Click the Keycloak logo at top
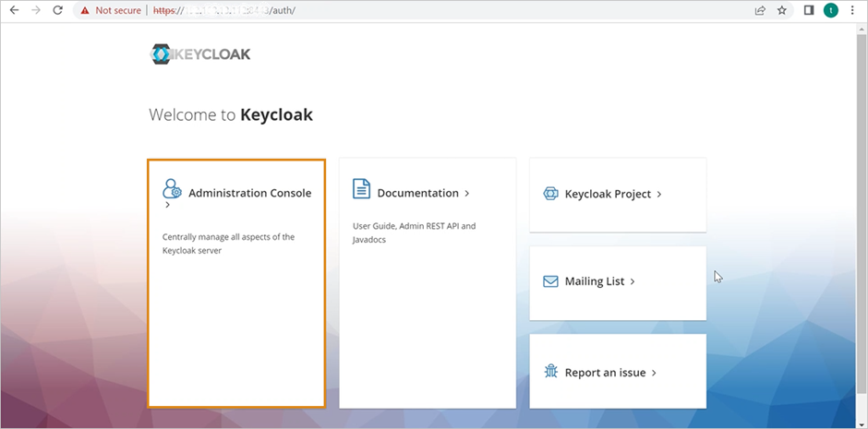This screenshot has height=429, width=868. pos(200,54)
